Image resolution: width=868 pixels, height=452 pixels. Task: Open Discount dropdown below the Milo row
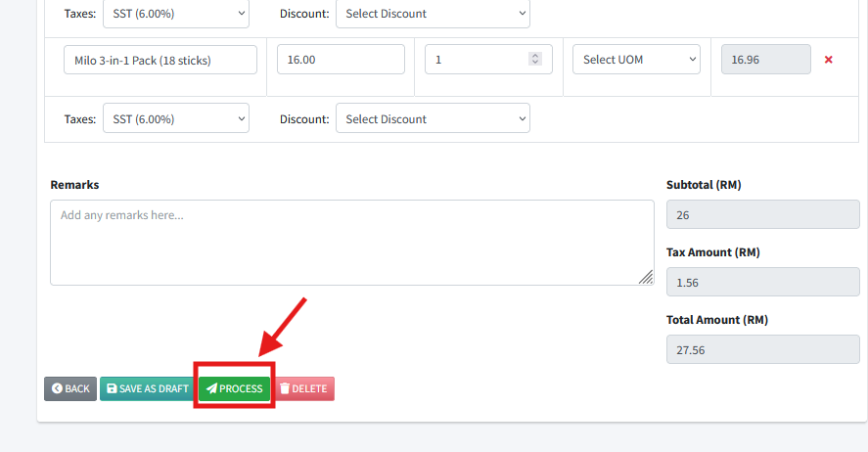tap(433, 119)
